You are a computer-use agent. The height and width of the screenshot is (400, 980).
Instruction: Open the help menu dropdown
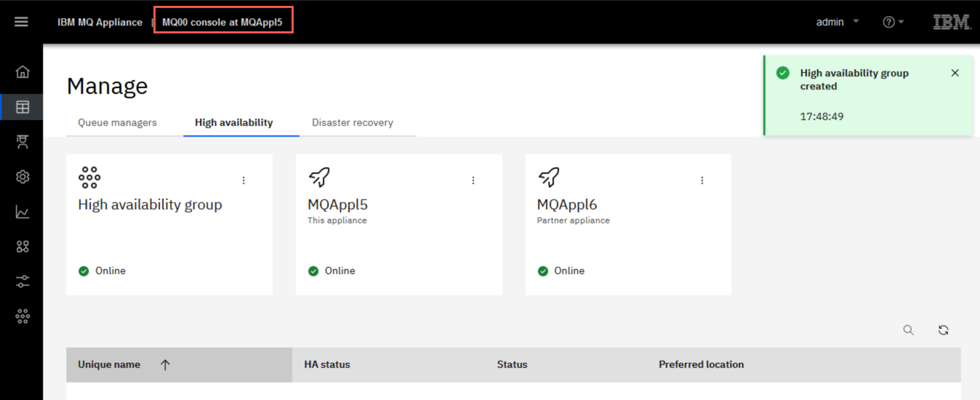click(x=893, y=22)
